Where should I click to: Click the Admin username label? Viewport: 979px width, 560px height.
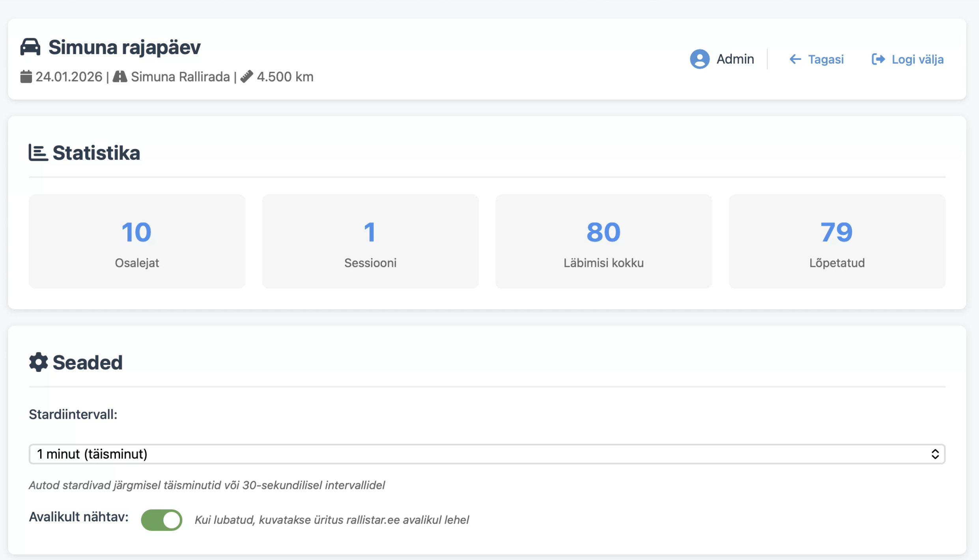735,59
